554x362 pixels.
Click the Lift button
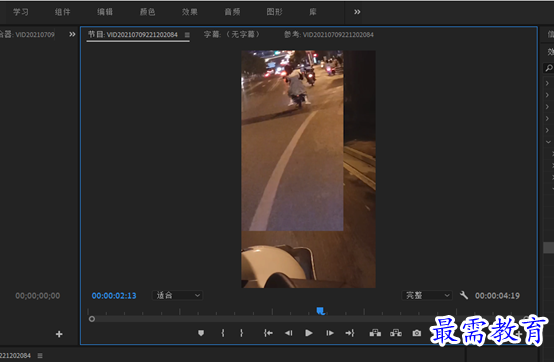(375, 333)
